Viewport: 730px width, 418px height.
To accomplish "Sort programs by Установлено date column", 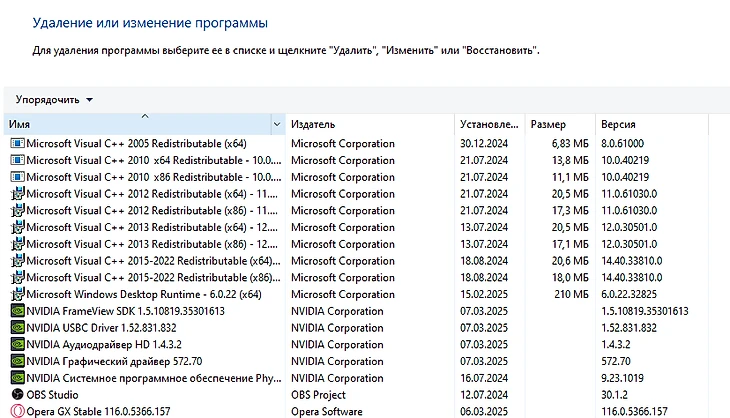I will (489, 124).
